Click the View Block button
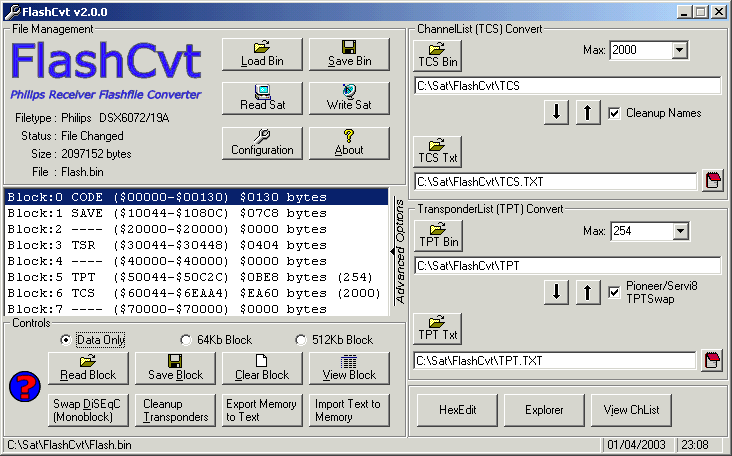The height and width of the screenshot is (456, 732). 349,368
